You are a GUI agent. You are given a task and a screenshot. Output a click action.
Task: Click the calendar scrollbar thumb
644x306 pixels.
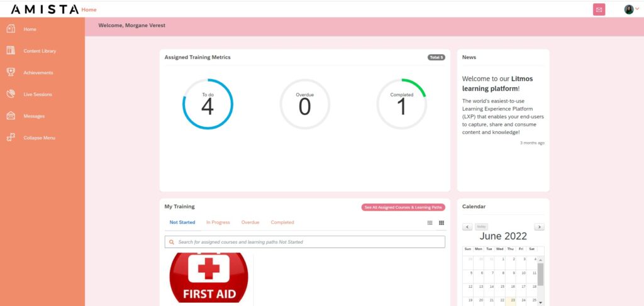coord(540,275)
